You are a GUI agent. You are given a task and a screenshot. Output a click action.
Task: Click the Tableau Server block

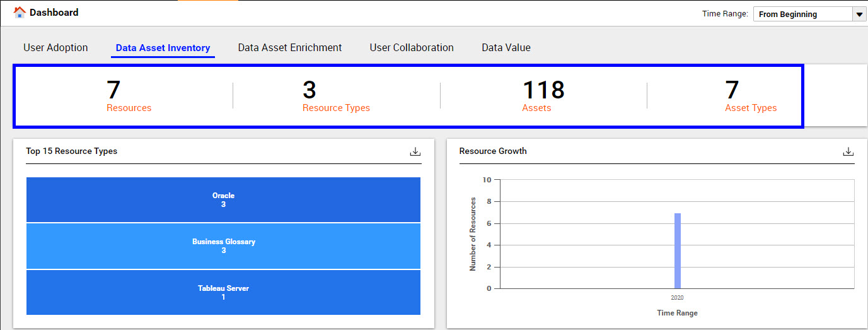[223, 292]
